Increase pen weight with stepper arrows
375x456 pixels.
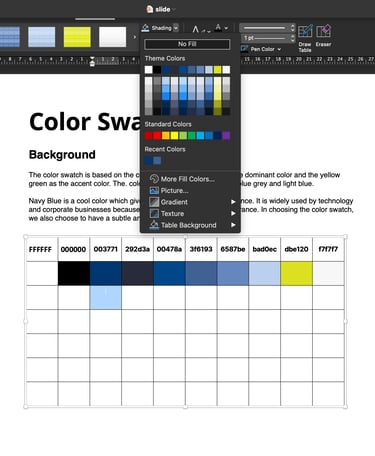pyautogui.click(x=293, y=36)
